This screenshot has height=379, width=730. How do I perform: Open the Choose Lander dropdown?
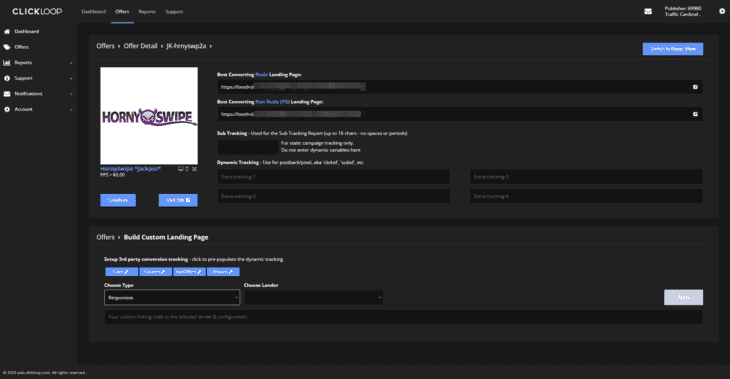click(x=314, y=298)
